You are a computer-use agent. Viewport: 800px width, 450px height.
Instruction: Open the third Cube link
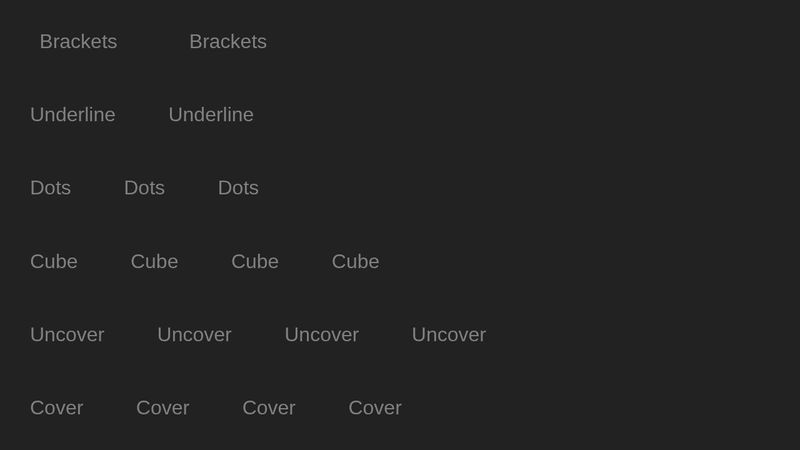255,262
